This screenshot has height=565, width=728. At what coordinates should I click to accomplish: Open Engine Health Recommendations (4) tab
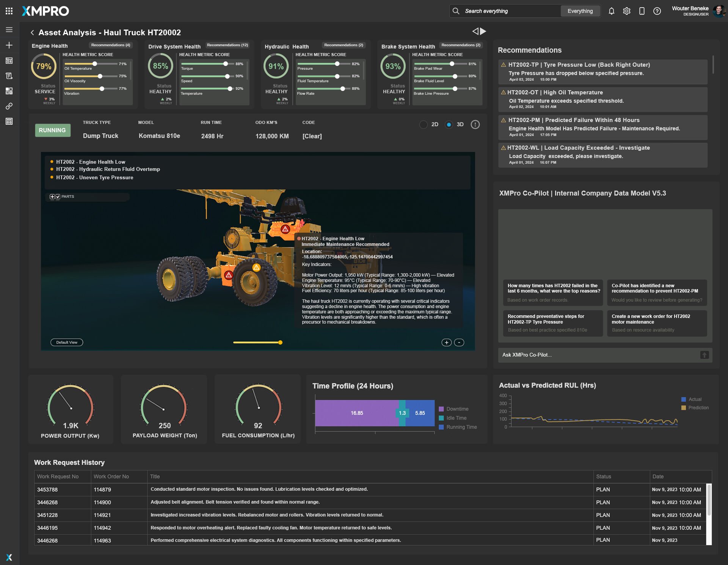[x=110, y=45]
